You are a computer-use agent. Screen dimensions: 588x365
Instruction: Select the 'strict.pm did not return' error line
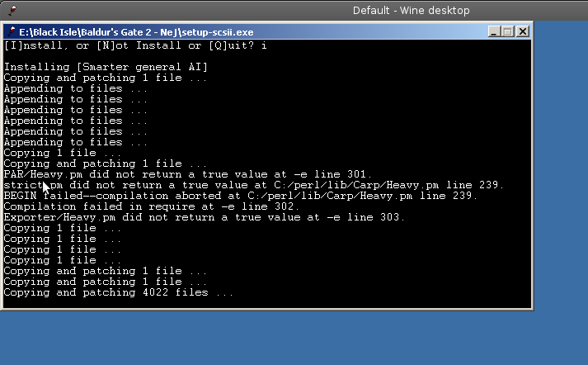(253, 186)
